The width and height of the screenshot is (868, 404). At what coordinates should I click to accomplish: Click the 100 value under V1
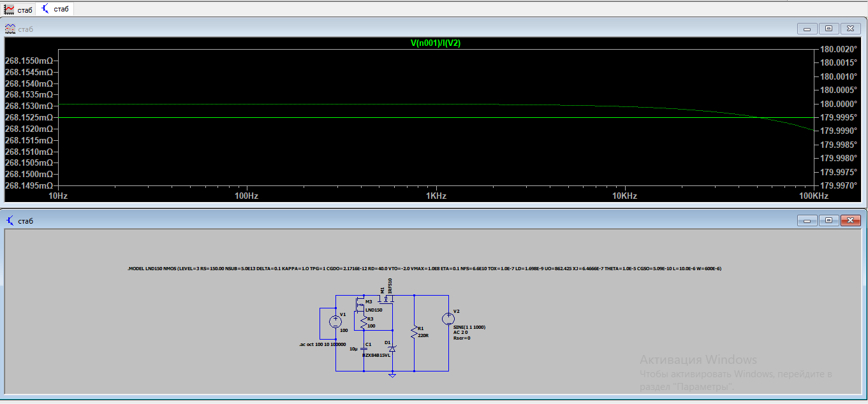click(344, 331)
